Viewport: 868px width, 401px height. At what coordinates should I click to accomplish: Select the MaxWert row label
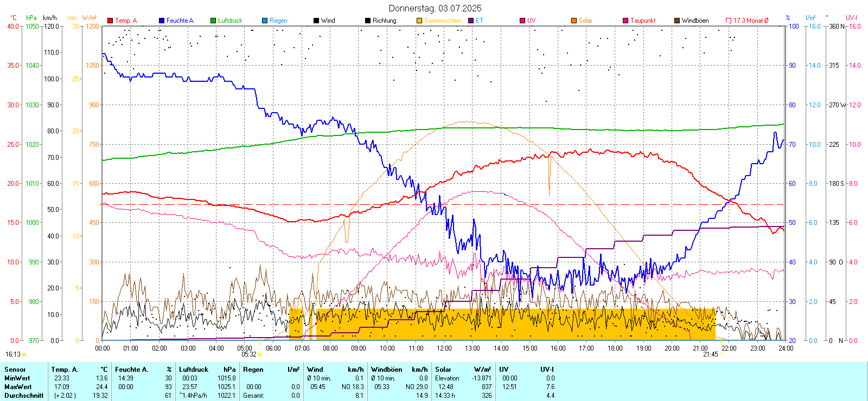pos(18,387)
